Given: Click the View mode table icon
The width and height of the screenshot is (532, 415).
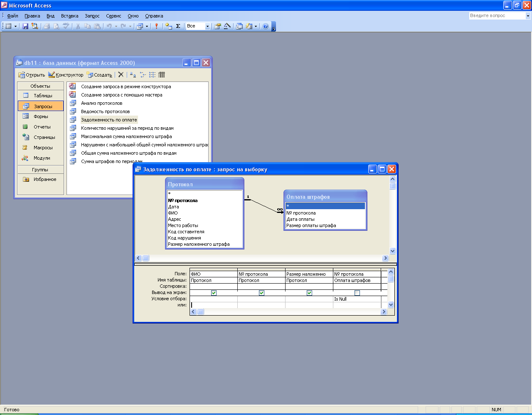Looking at the screenshot, I should click(x=8, y=26).
